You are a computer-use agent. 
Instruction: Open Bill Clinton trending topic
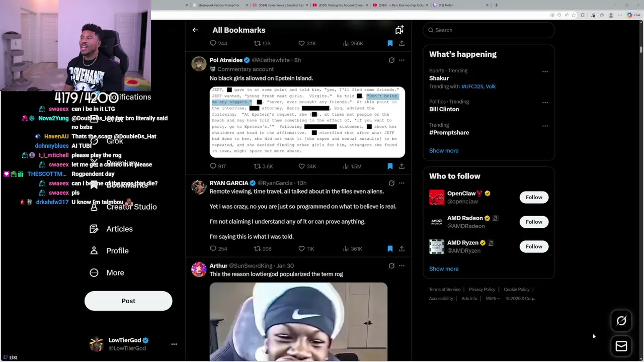444,109
